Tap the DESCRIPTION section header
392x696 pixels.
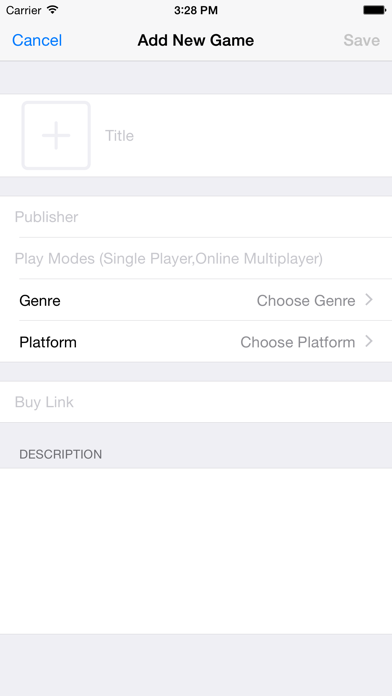(x=61, y=454)
